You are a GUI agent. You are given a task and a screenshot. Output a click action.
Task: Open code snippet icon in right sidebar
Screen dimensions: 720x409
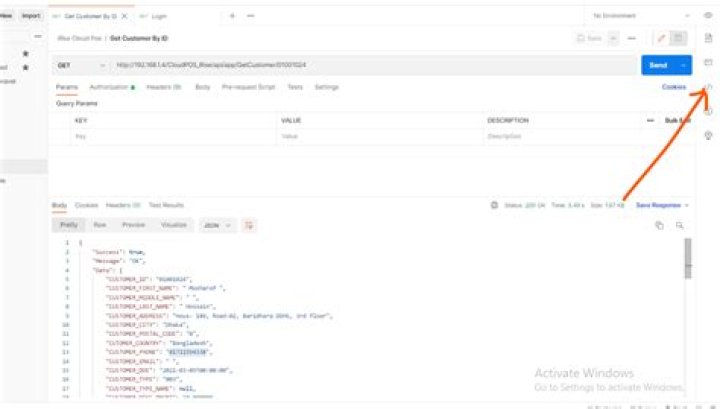(x=709, y=86)
